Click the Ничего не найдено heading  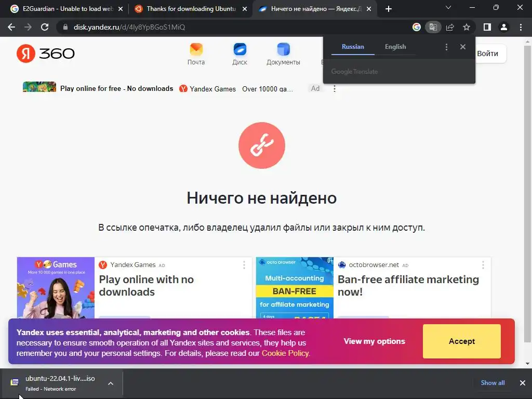pyautogui.click(x=262, y=198)
